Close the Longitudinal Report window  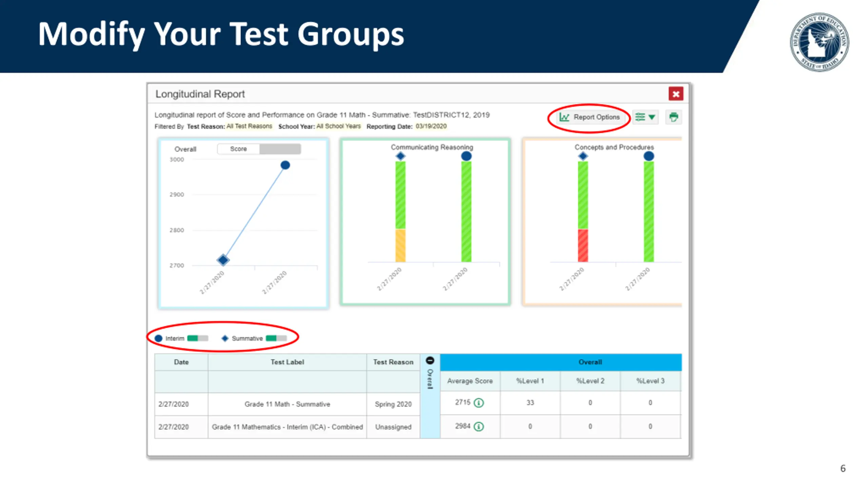point(675,94)
